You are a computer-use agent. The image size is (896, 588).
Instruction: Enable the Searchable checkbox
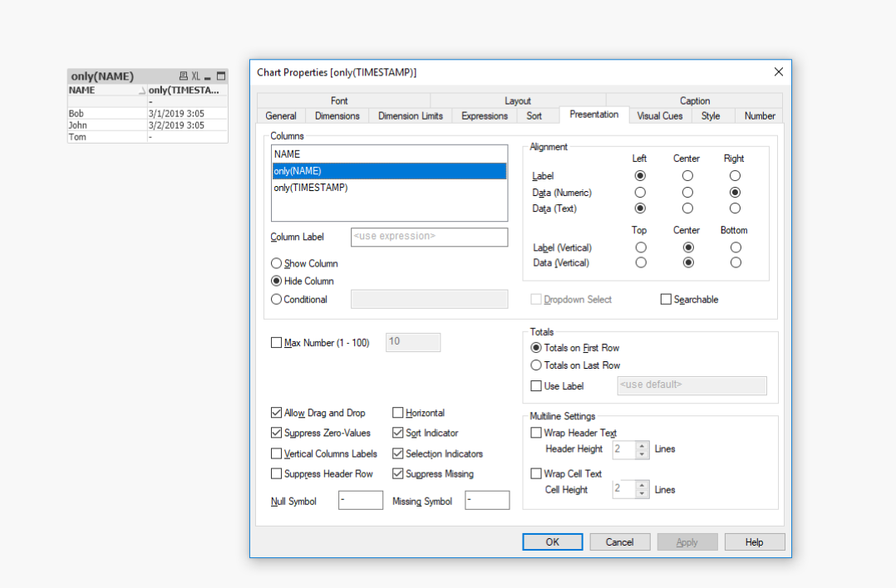666,299
